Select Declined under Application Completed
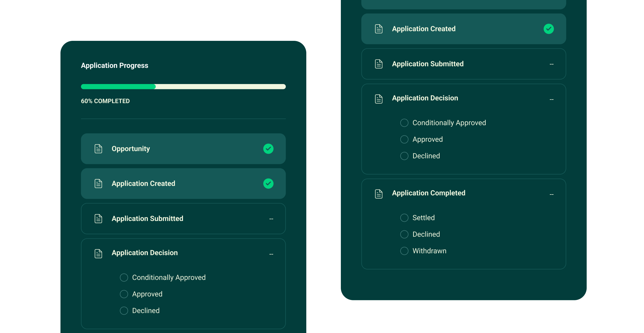The width and height of the screenshot is (644, 333). [404, 234]
